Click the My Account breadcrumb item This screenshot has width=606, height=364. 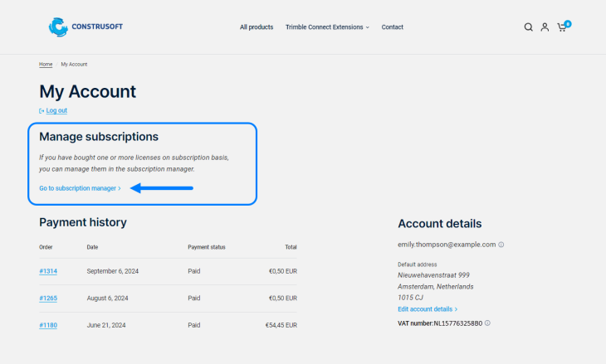point(74,64)
